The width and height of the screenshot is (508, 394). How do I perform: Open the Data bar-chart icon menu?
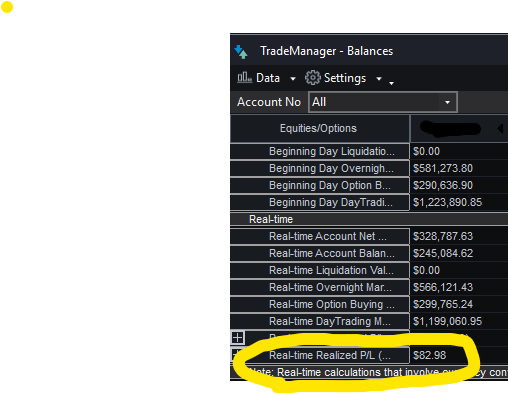pyautogui.click(x=244, y=78)
